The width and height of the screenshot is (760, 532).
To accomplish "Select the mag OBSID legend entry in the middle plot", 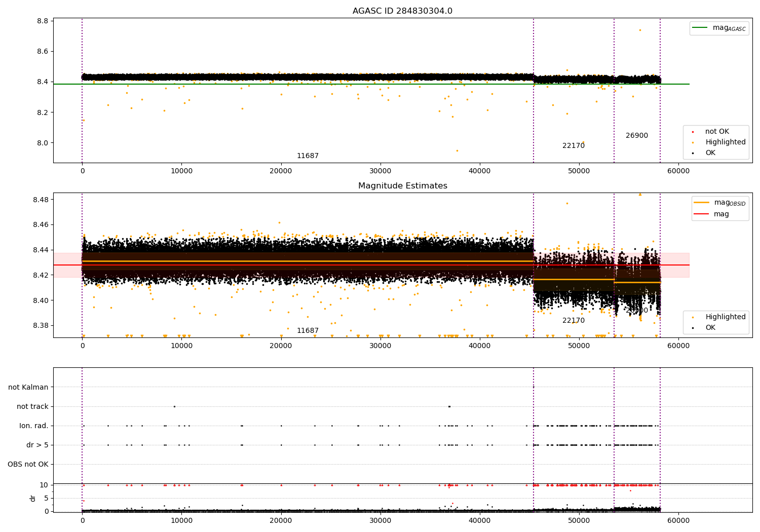I will [x=720, y=203].
